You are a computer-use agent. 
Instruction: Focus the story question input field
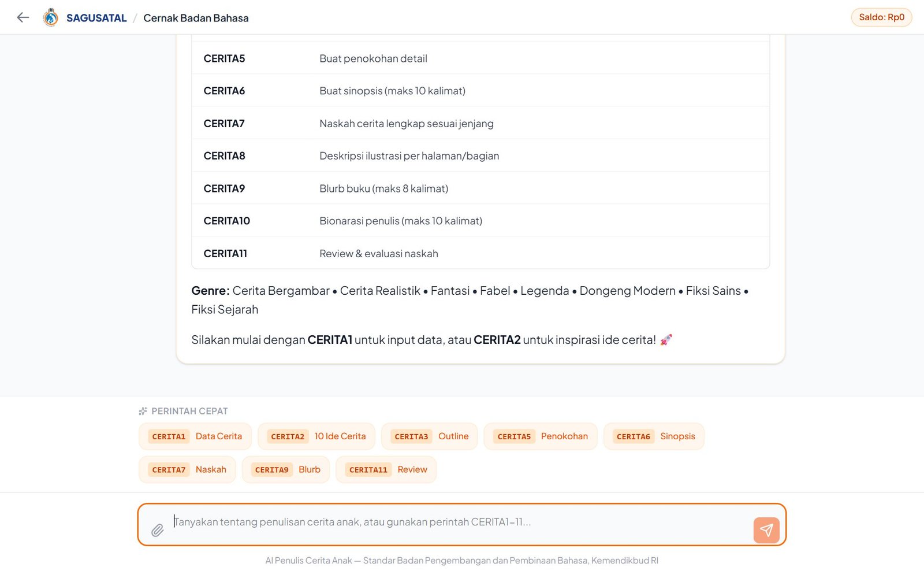click(x=459, y=522)
